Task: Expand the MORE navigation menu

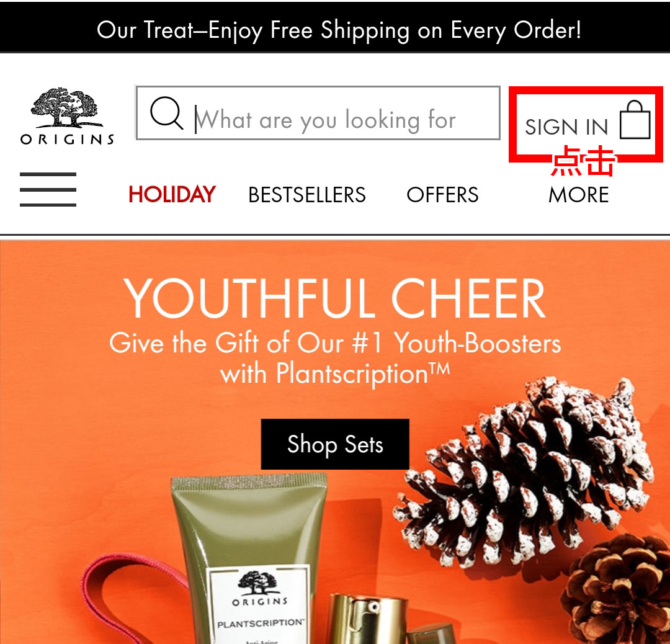Action: (x=578, y=195)
